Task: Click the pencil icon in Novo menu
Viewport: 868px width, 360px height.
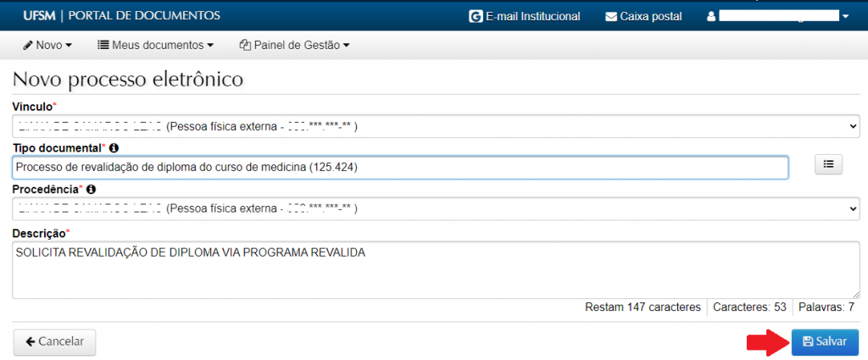Action: pos(28,45)
